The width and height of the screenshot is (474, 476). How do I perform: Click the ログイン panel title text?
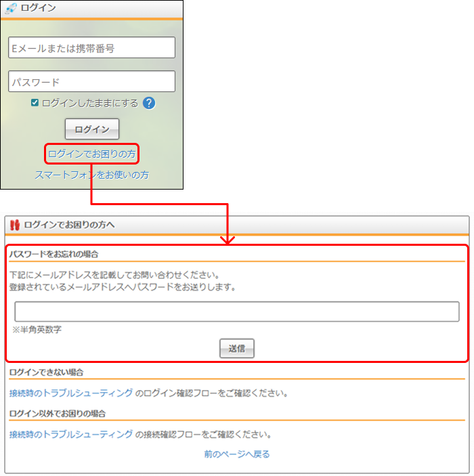coord(39,8)
